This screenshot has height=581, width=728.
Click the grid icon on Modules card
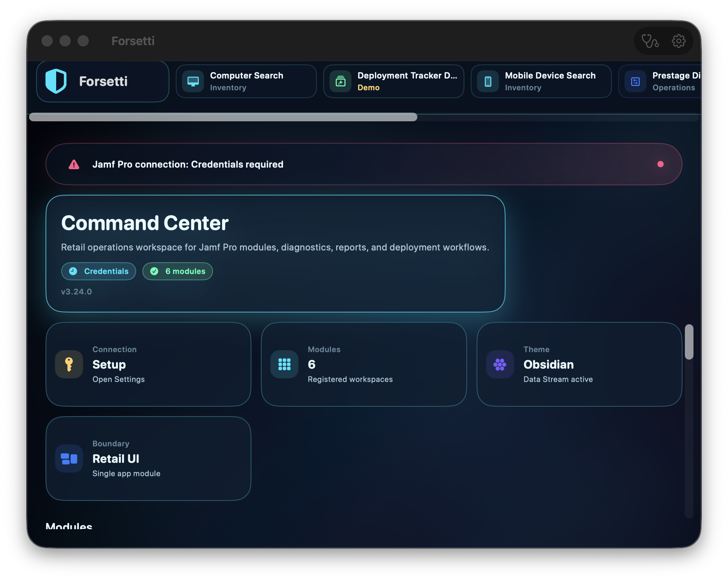[x=284, y=364]
